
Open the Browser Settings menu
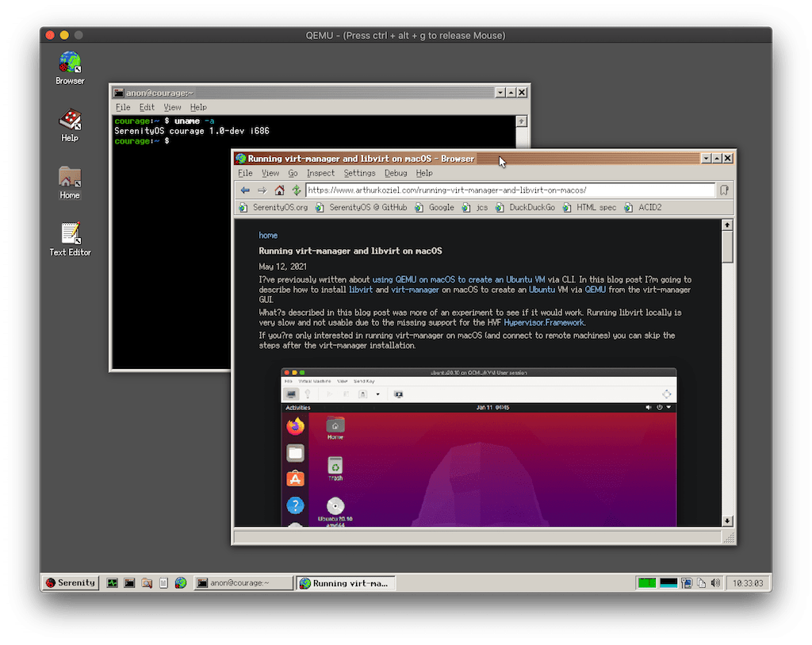coord(359,173)
